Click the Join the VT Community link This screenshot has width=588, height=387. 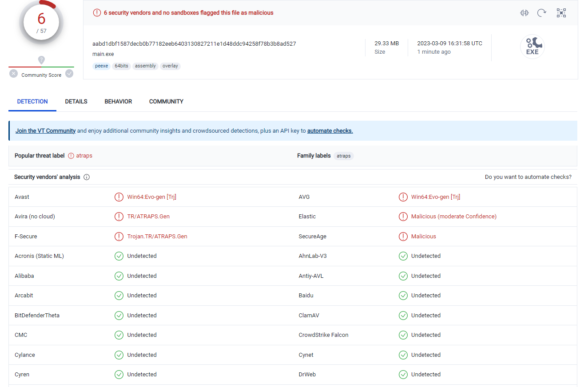45,131
